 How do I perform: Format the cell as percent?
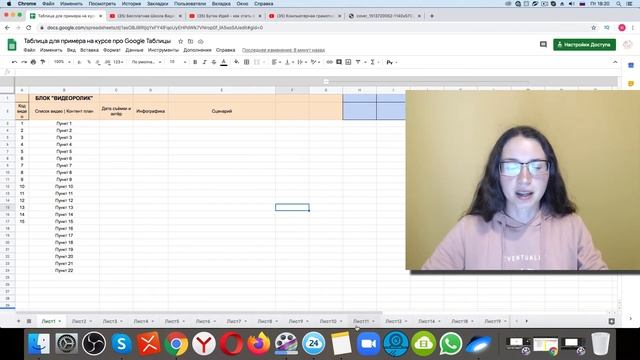pyautogui.click(x=89, y=62)
